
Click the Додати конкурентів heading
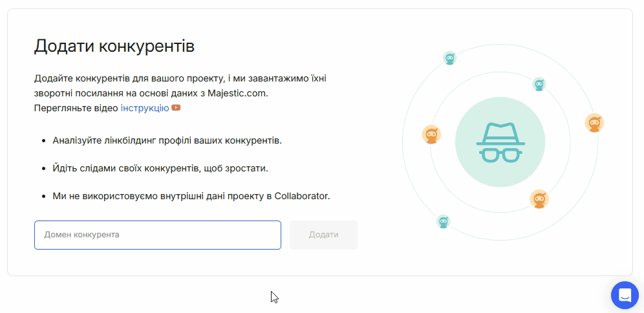point(114,46)
